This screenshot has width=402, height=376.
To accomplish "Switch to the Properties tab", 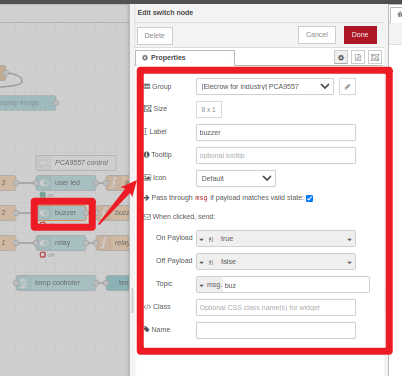I will point(185,58).
